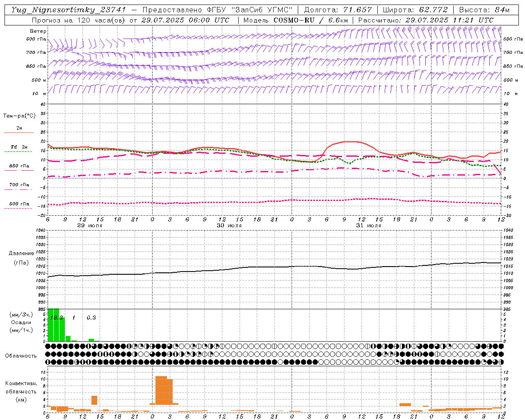The width and height of the screenshot is (525, 420).
Task: Click the Прогноз на 120 часа(ов) text
Action: (79, 20)
